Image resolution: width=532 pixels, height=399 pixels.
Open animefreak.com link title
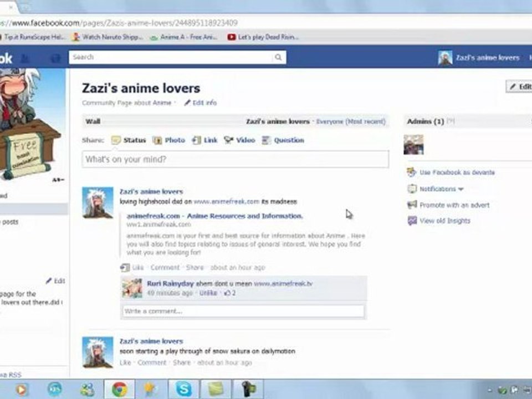pyautogui.click(x=214, y=216)
